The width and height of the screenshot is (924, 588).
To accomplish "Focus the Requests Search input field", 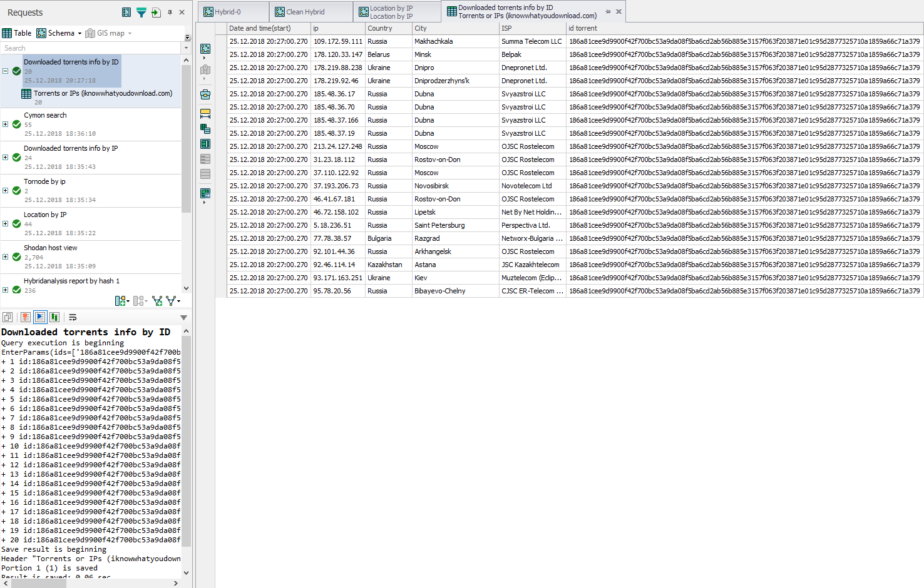I will point(91,48).
